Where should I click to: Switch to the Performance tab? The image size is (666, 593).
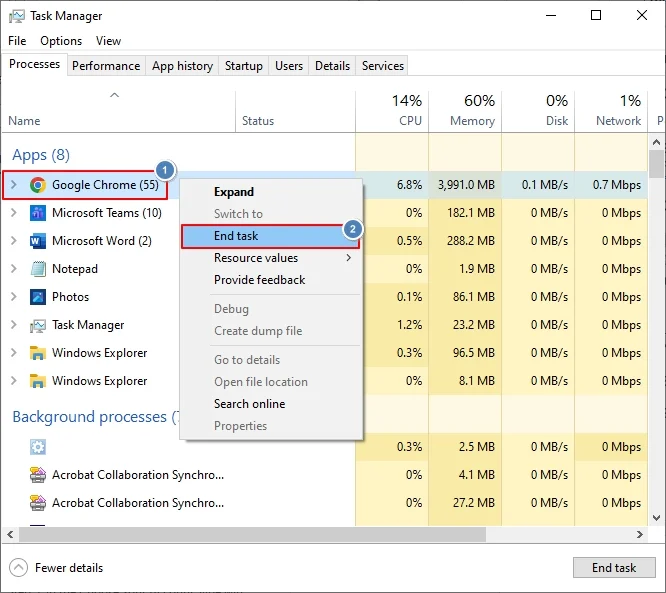pos(106,66)
